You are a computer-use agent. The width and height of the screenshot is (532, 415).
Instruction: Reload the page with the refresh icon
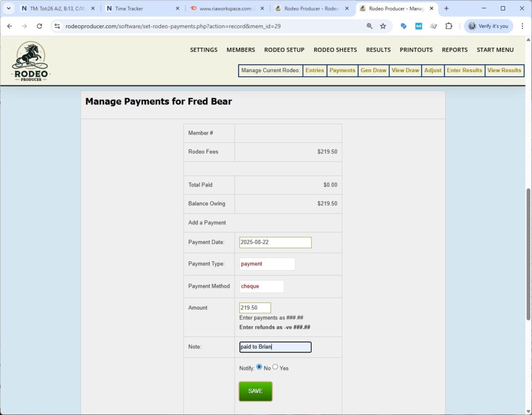pos(39,25)
